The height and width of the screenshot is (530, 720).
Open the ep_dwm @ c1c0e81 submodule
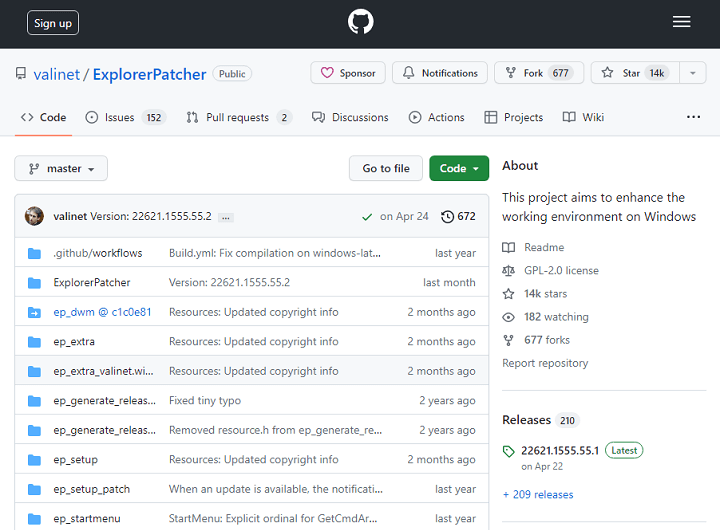coord(102,312)
